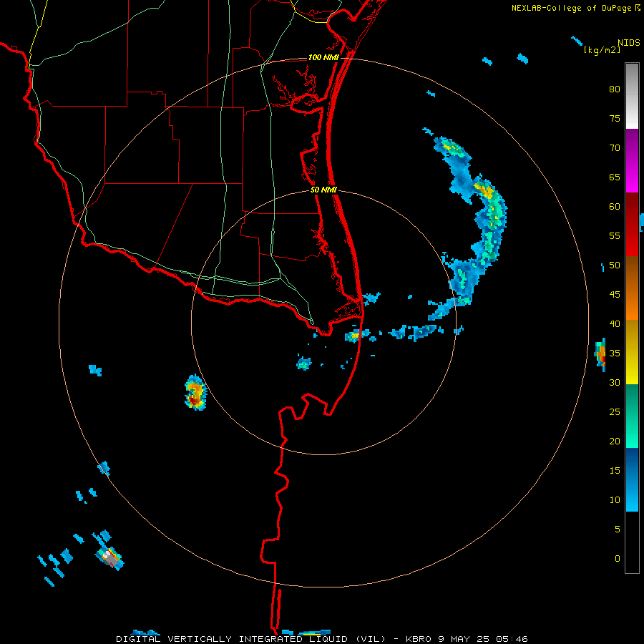
Task: Click the yellow segment of the color bar
Action: [x=632, y=352]
